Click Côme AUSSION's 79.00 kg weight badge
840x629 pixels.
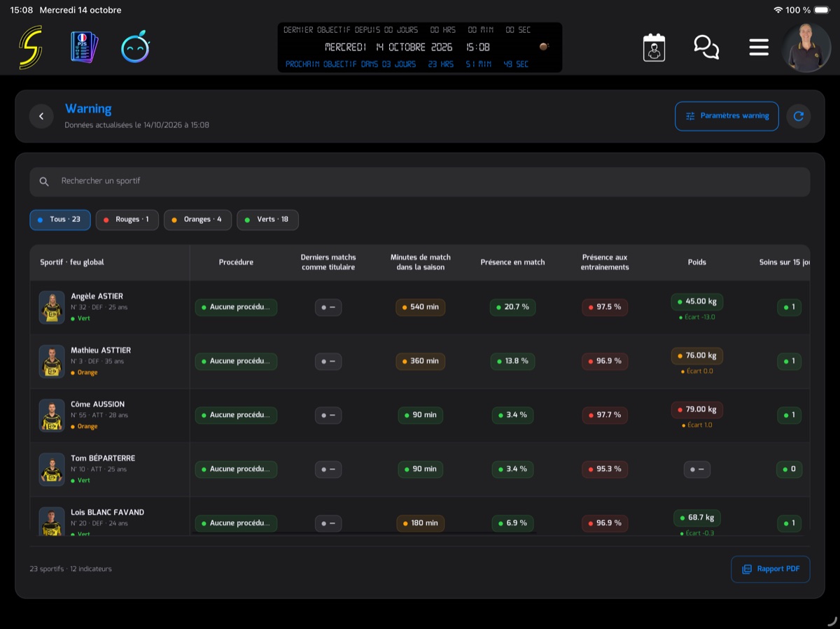point(696,409)
